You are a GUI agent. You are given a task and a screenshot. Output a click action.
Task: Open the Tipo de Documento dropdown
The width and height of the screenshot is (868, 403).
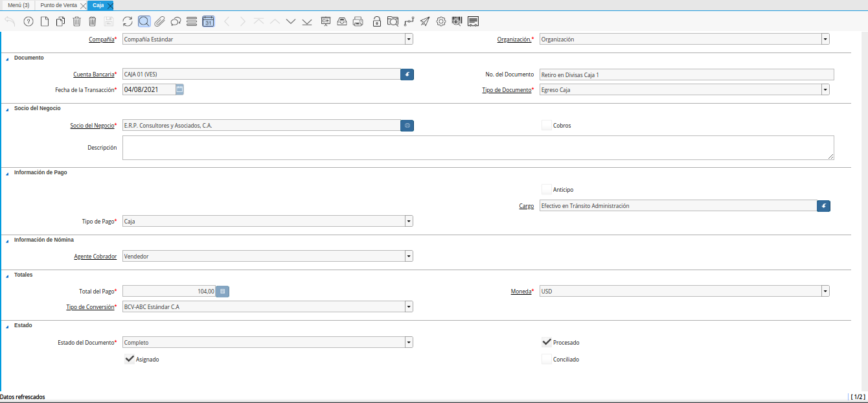(825, 89)
